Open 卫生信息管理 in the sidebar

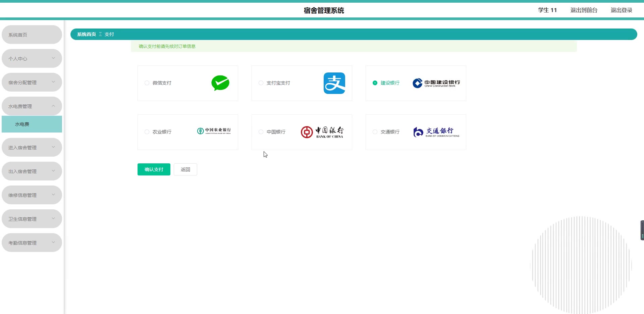click(32, 219)
